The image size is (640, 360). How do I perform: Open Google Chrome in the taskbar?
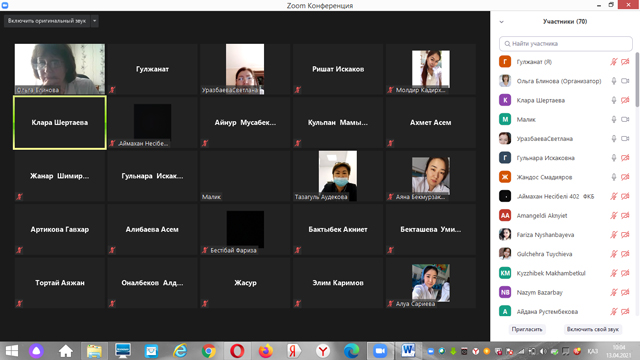click(209, 351)
